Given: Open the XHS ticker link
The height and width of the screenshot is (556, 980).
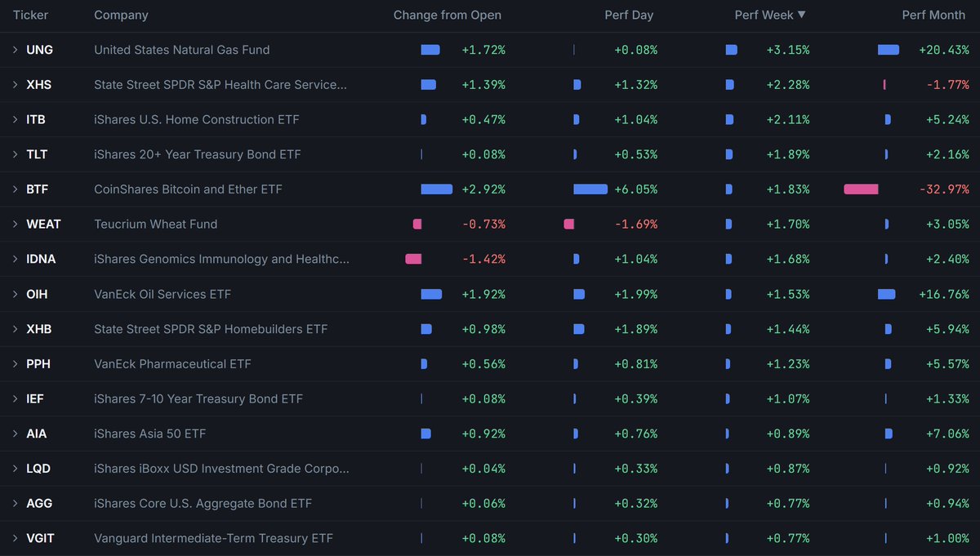Looking at the screenshot, I should pyautogui.click(x=38, y=85).
